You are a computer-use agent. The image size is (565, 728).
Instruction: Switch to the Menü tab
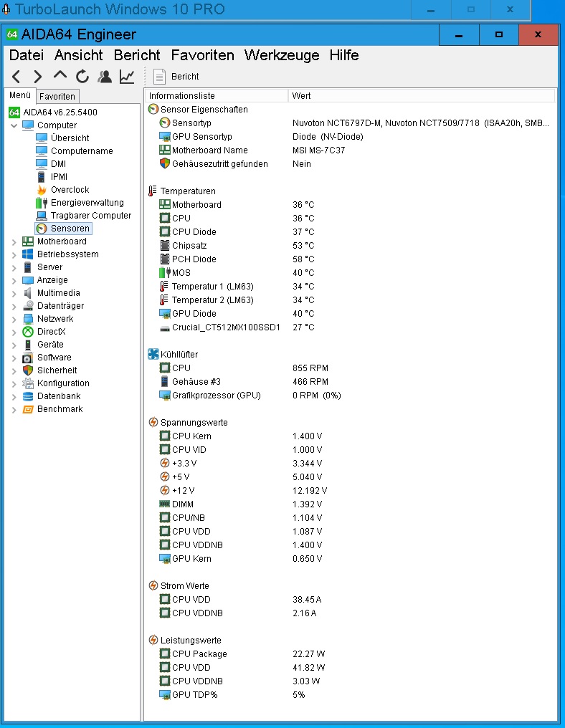point(20,95)
